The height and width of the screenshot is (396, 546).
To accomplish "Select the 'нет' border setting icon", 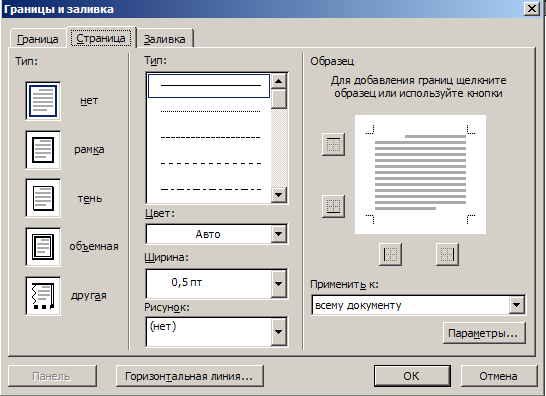I will pos(43,101).
